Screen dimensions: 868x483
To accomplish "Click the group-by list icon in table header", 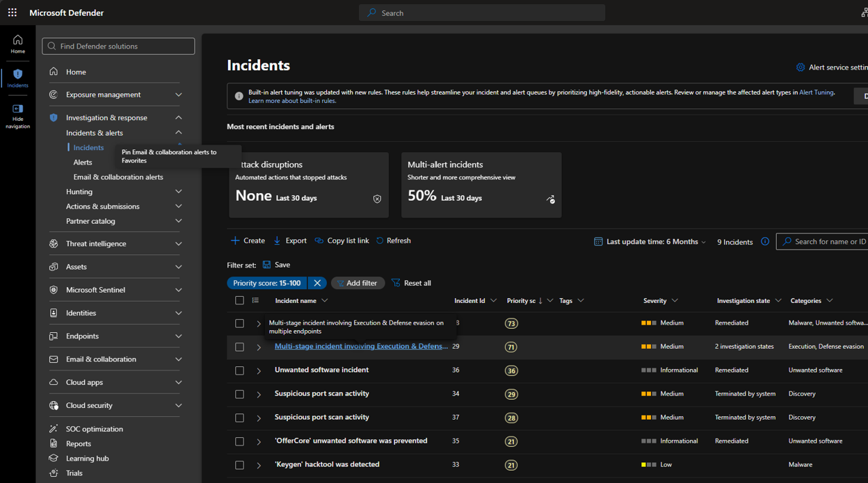I will click(255, 300).
